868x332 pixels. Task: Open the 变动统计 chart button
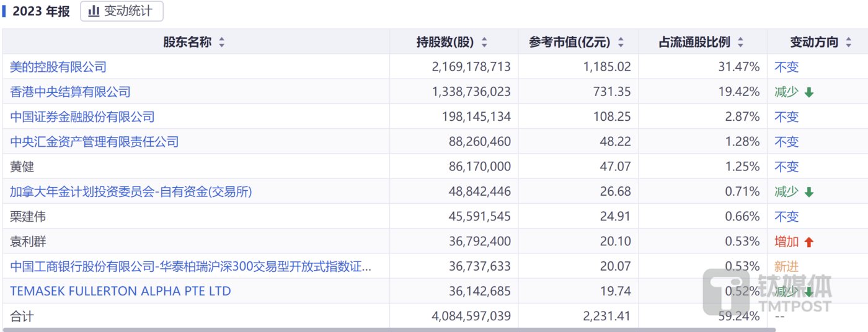pyautogui.click(x=122, y=11)
